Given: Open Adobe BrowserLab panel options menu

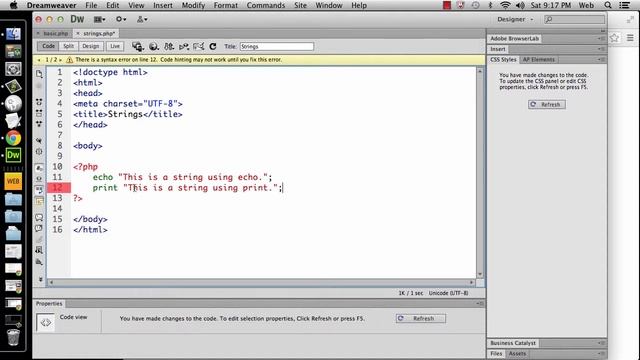Looking at the screenshot, I should click(x=601, y=38).
